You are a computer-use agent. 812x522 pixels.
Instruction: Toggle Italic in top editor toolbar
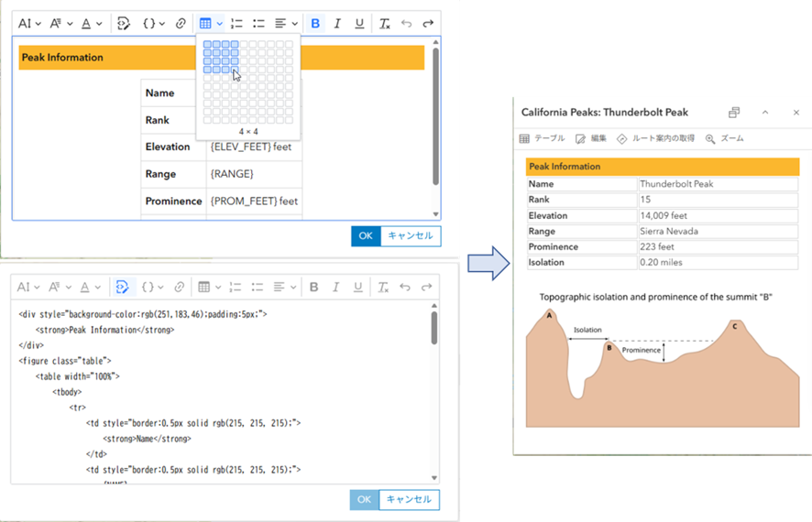tap(337, 24)
